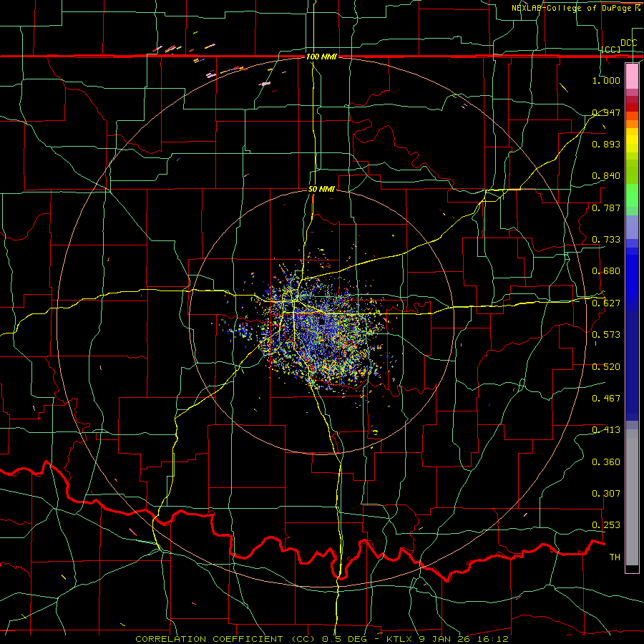Click the 0.467 scale value
Image resolution: width=644 pixels, height=644 pixels.
click(x=606, y=399)
